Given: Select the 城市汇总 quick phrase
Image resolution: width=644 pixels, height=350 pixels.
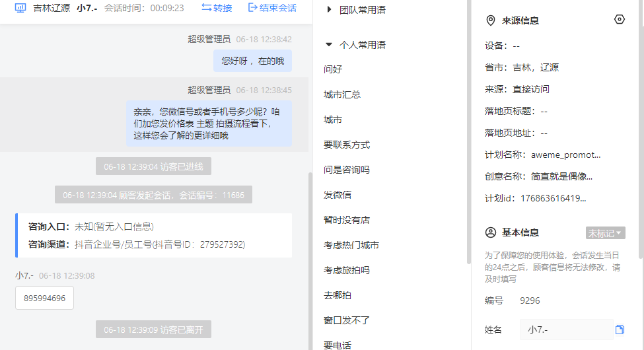Looking at the screenshot, I should pos(342,94).
